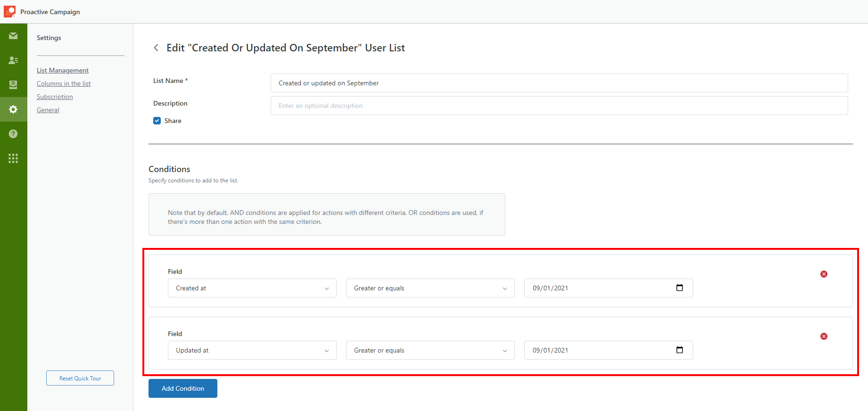
Task: Click the Add Condition button
Action: click(183, 388)
